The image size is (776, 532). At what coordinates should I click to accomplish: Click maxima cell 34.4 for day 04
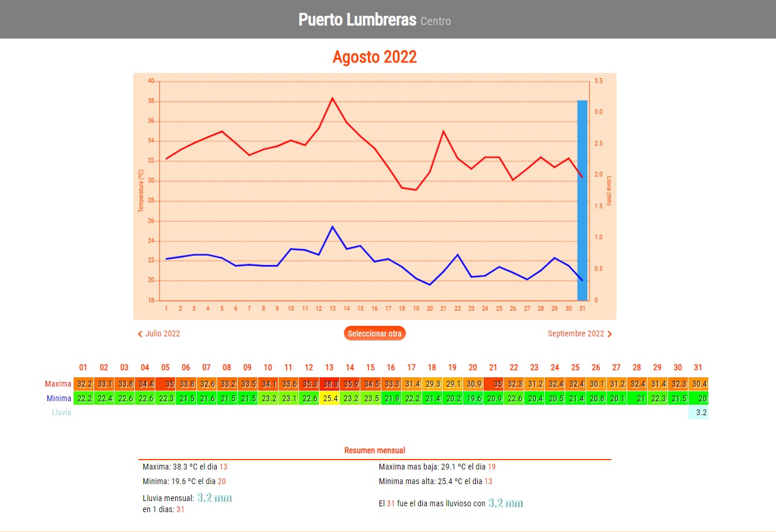[x=145, y=384]
